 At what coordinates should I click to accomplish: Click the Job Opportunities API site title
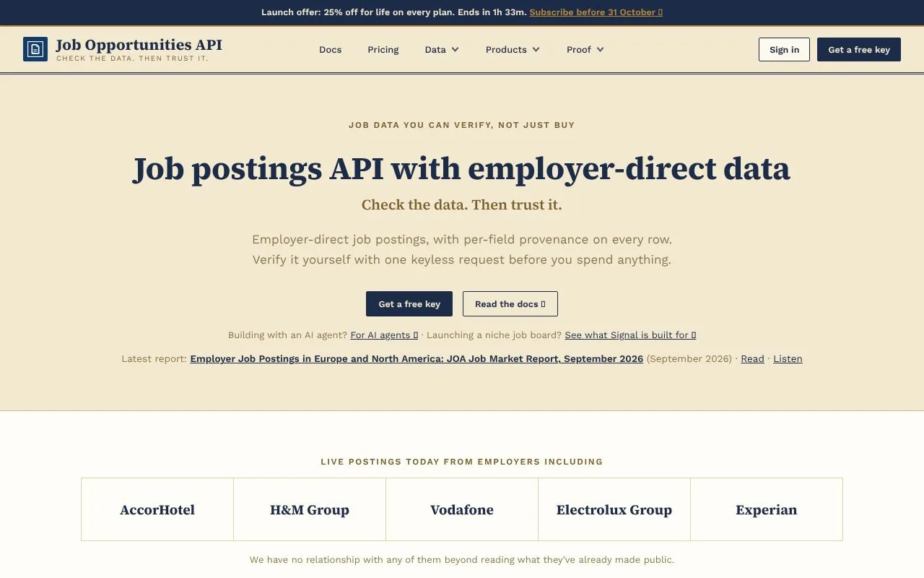point(139,45)
